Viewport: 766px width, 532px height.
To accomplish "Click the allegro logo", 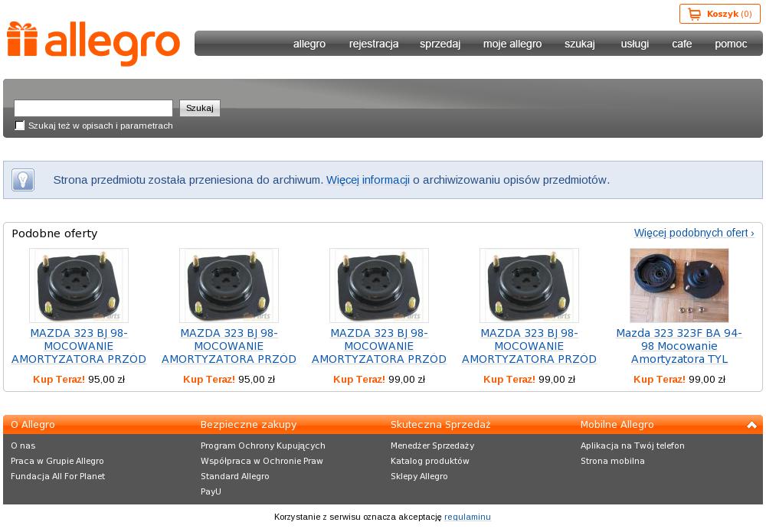I will click(x=93, y=44).
